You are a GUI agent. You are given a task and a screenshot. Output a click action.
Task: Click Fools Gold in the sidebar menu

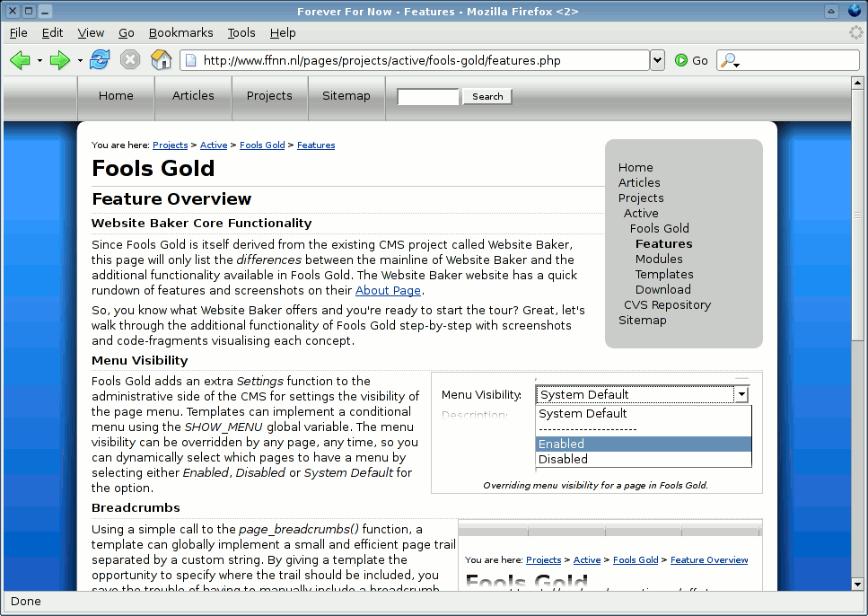tap(660, 228)
